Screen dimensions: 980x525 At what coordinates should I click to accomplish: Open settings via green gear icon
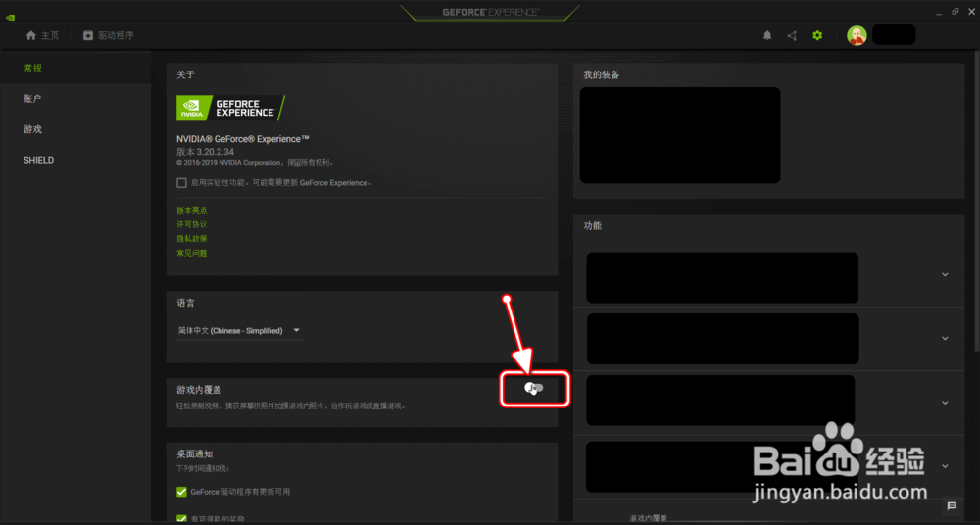pyautogui.click(x=817, y=35)
